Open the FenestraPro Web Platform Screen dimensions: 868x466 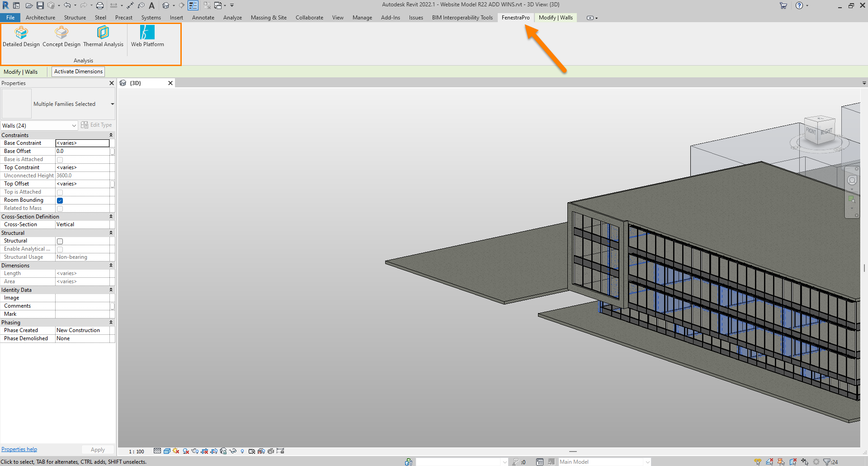(147, 36)
